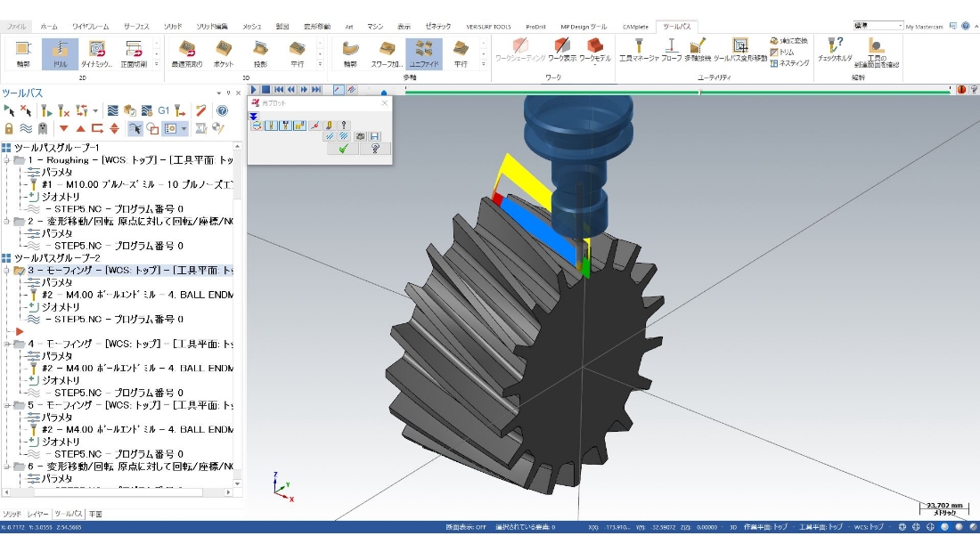
Task: Run the チェックホルダ analysis
Action: pos(835,50)
